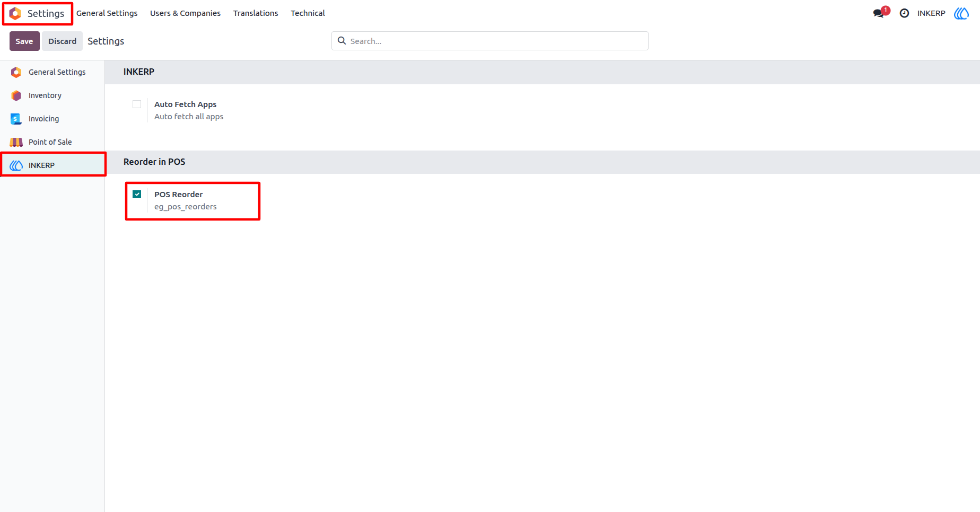The height and width of the screenshot is (512, 980).
Task: Enable the Auto Fetch Apps checkbox
Action: [137, 104]
